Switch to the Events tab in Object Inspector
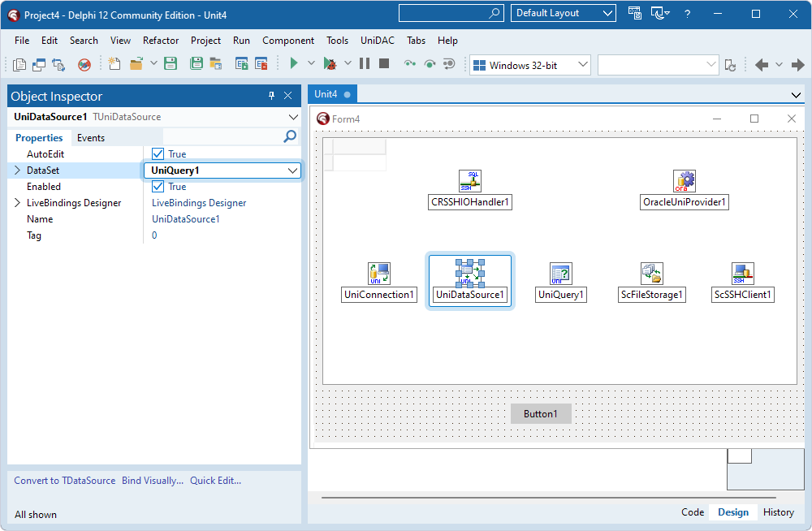This screenshot has height=531, width=812. coord(91,137)
